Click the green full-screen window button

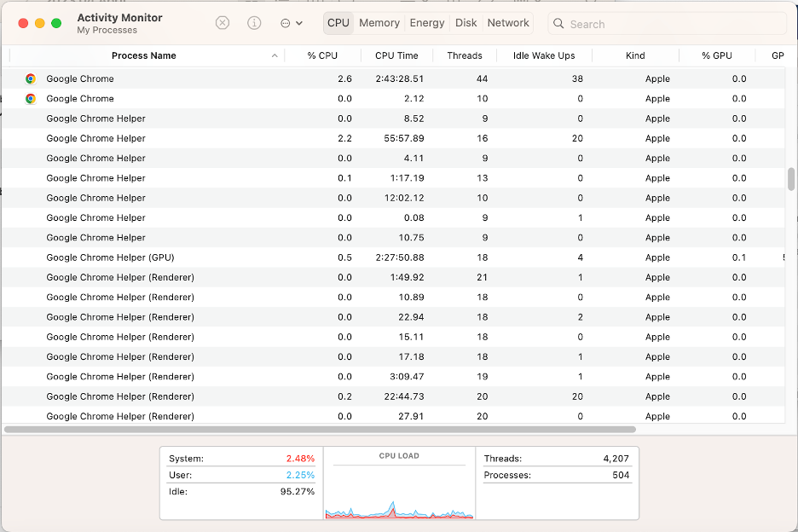point(56,23)
